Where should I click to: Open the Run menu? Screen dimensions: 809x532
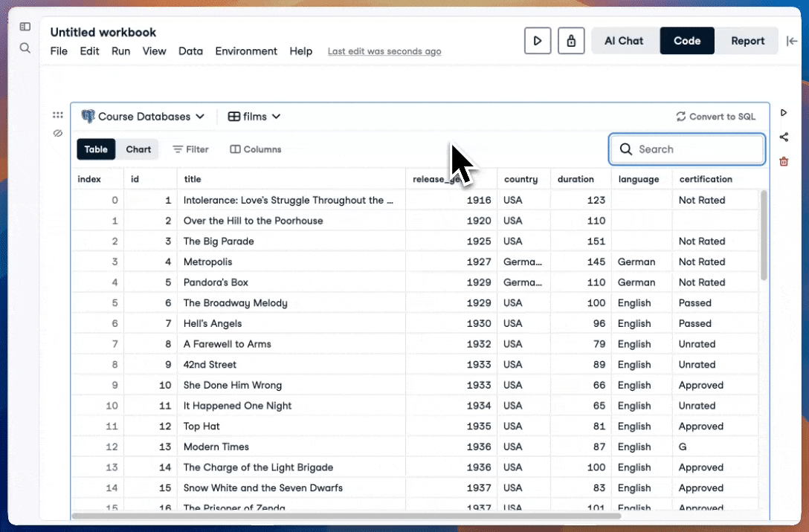click(120, 51)
